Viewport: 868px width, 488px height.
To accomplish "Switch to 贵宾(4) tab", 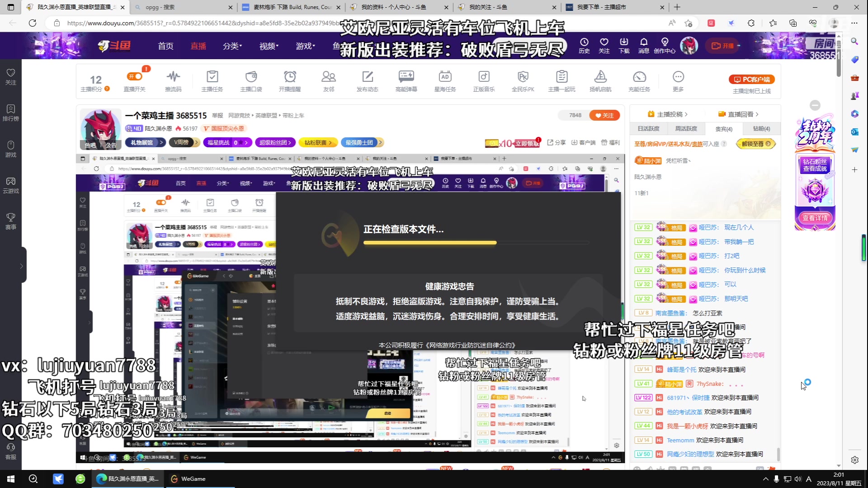I will (724, 129).
